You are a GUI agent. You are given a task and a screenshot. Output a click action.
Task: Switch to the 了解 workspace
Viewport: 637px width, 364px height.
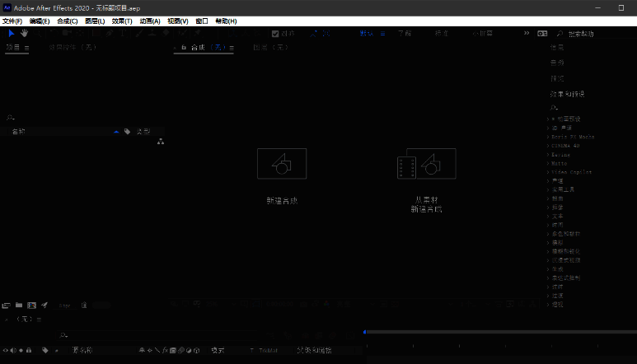click(405, 33)
